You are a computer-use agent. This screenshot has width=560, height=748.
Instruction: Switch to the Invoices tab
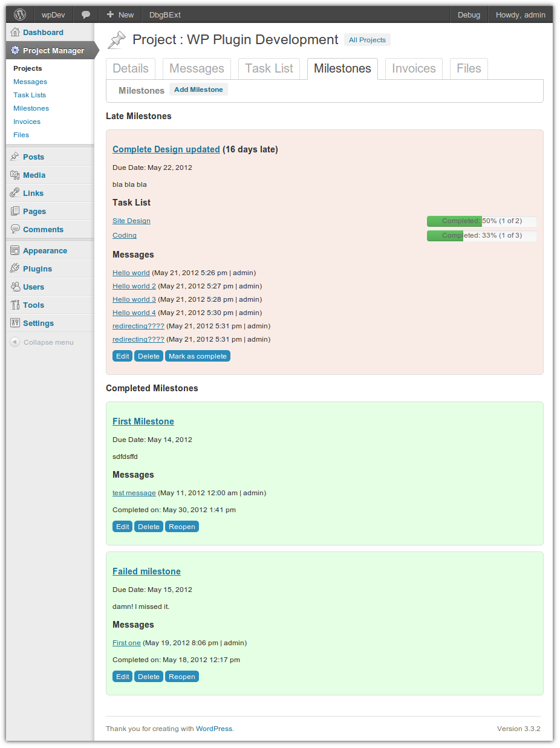(x=414, y=69)
